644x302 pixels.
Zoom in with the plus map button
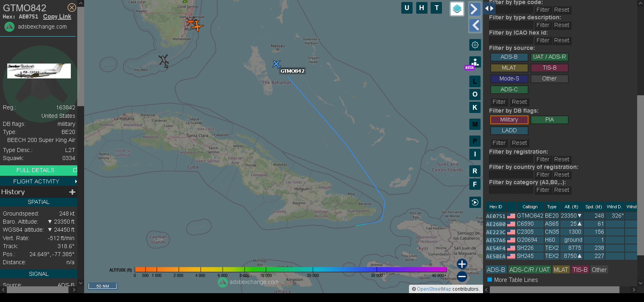click(462, 264)
